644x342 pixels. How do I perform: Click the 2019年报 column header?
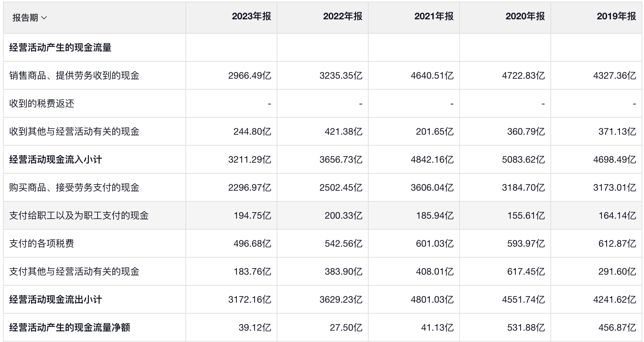point(616,16)
